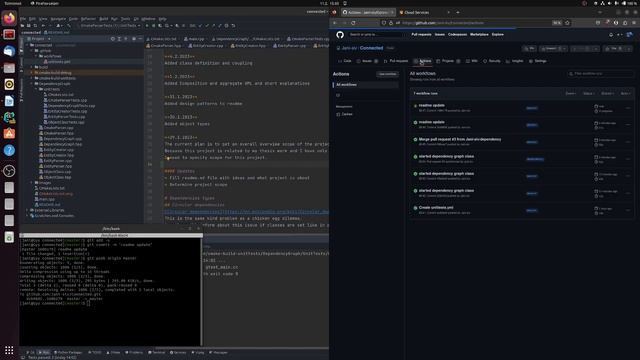
Task: Open the repository Settings tab
Action: 538,61
